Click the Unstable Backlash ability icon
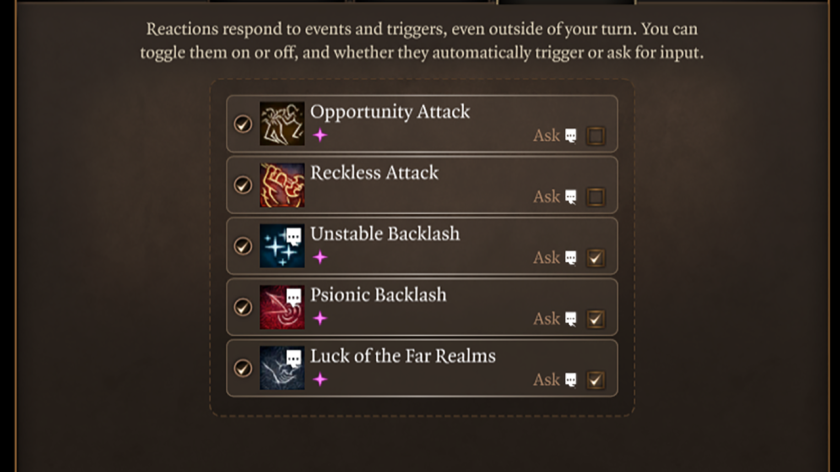This screenshot has width=840, height=472. click(282, 246)
